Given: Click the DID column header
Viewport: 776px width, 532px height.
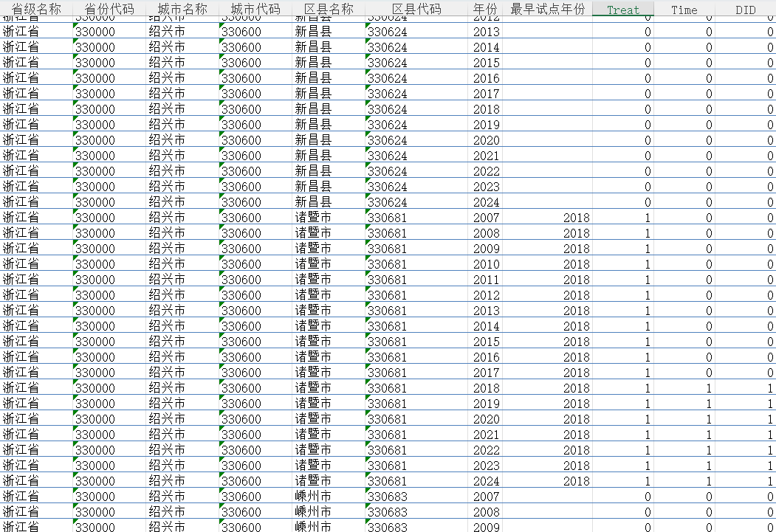Looking at the screenshot, I should pyautogui.click(x=746, y=10).
